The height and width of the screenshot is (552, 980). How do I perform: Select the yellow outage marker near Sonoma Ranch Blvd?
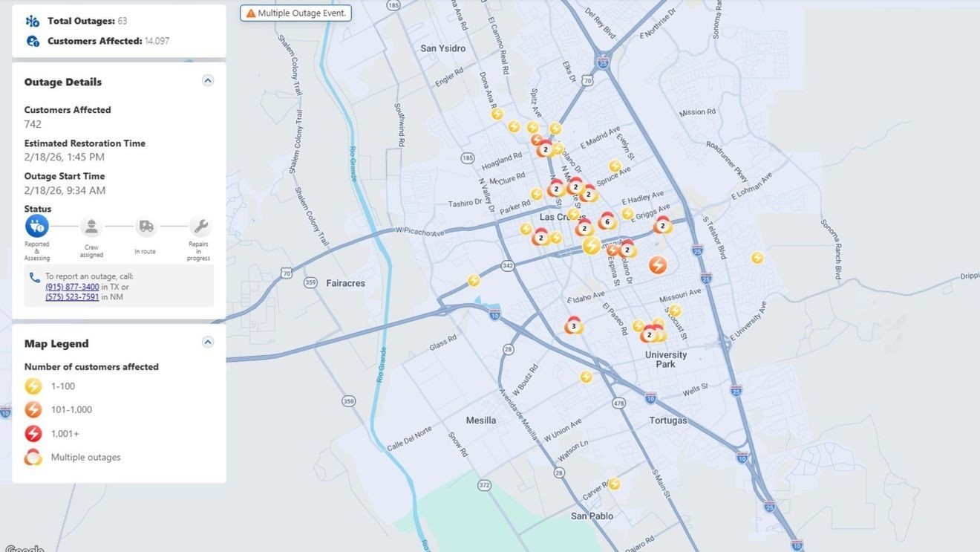[x=757, y=258]
